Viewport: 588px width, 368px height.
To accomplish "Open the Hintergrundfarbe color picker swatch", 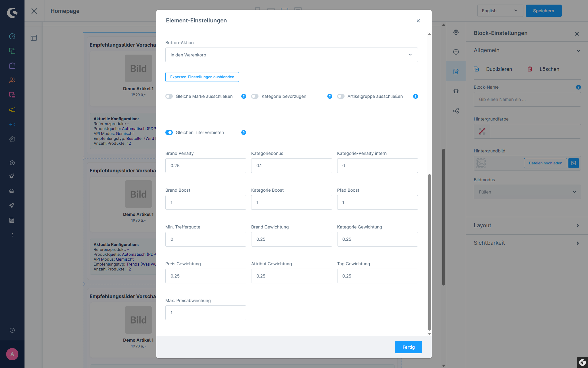I will pyautogui.click(x=482, y=131).
